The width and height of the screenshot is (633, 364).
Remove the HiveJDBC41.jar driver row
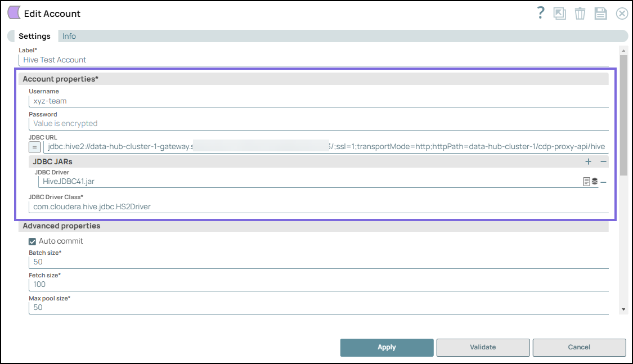pos(603,182)
